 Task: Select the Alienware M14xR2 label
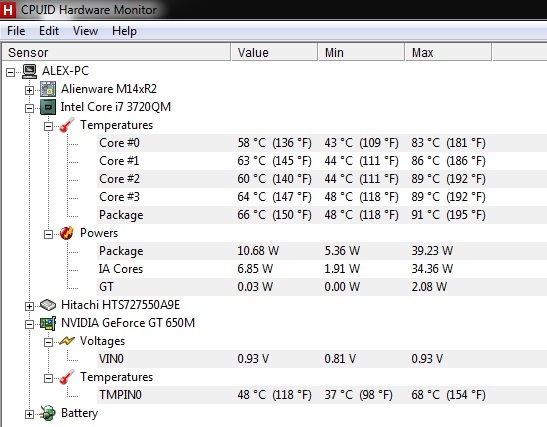click(x=108, y=89)
